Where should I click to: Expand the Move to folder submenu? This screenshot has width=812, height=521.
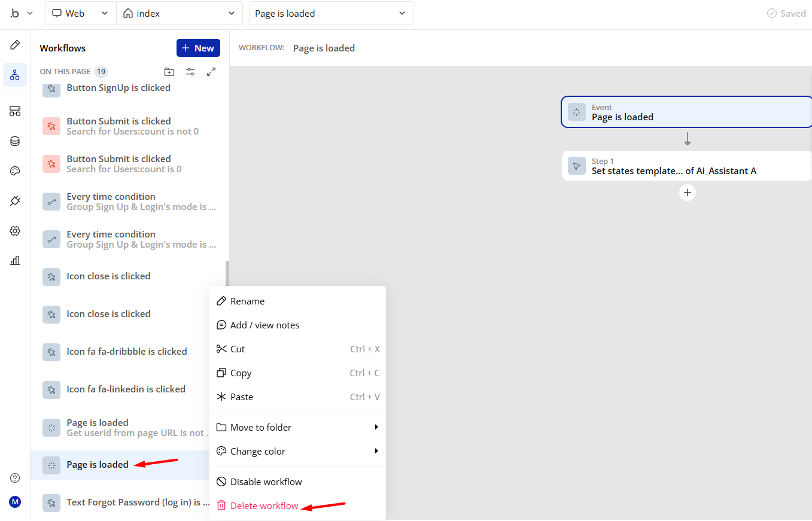[x=297, y=427]
